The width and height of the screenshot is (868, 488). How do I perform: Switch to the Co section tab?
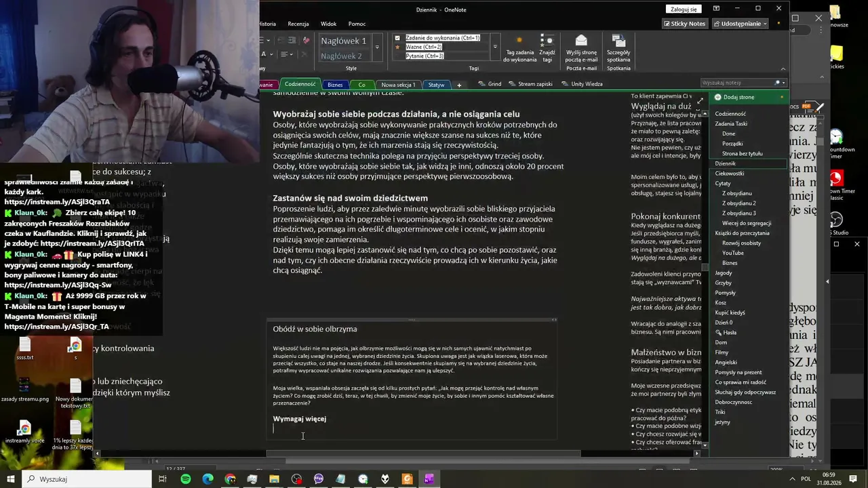click(361, 85)
